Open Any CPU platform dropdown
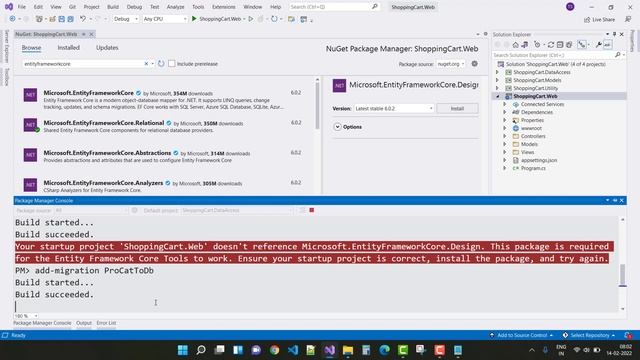640x360 pixels. coord(165,19)
